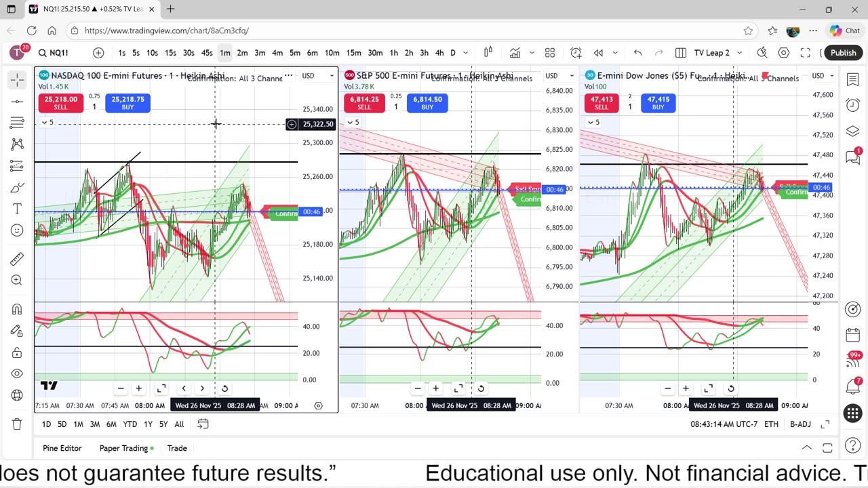
Task: Open quick search icon in the top toolbar
Action: point(762,53)
